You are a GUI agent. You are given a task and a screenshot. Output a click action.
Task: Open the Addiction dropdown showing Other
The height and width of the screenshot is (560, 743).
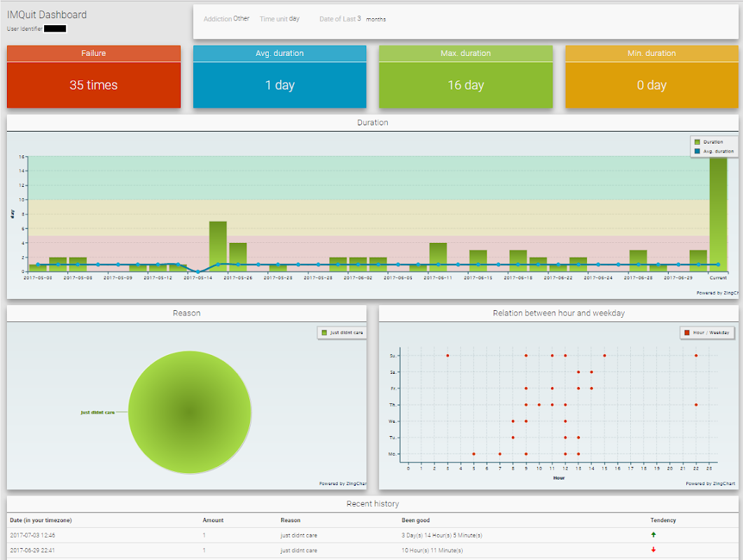tap(241, 19)
